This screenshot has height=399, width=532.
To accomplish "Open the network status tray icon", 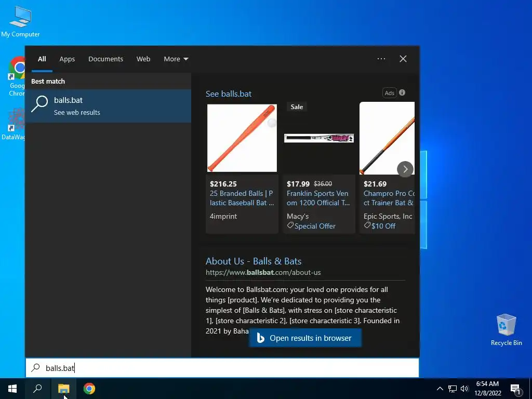I will [x=453, y=389].
